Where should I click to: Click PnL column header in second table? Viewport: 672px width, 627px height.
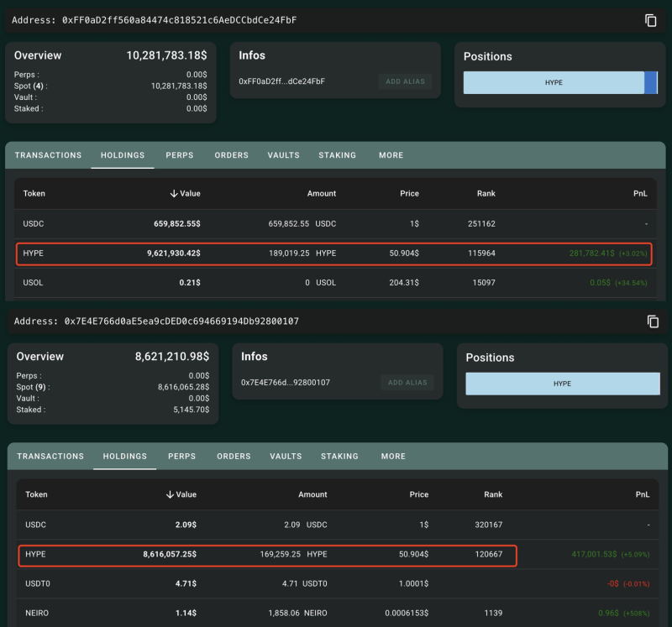(x=643, y=494)
